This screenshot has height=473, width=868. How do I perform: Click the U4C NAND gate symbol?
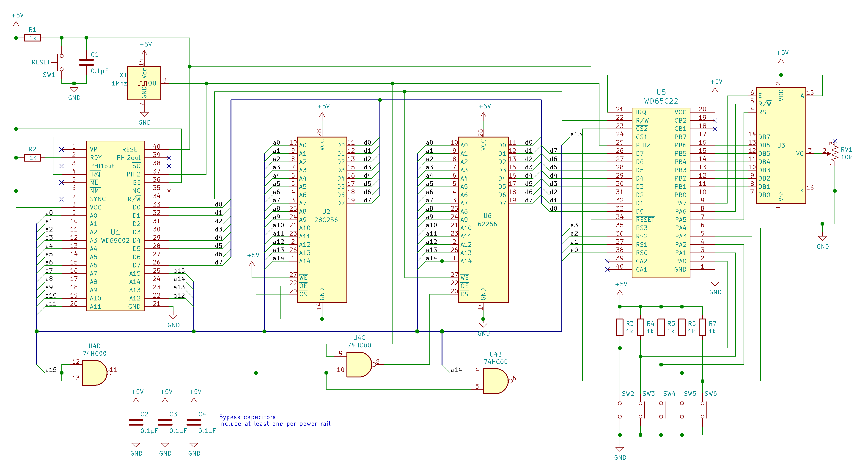point(359,365)
